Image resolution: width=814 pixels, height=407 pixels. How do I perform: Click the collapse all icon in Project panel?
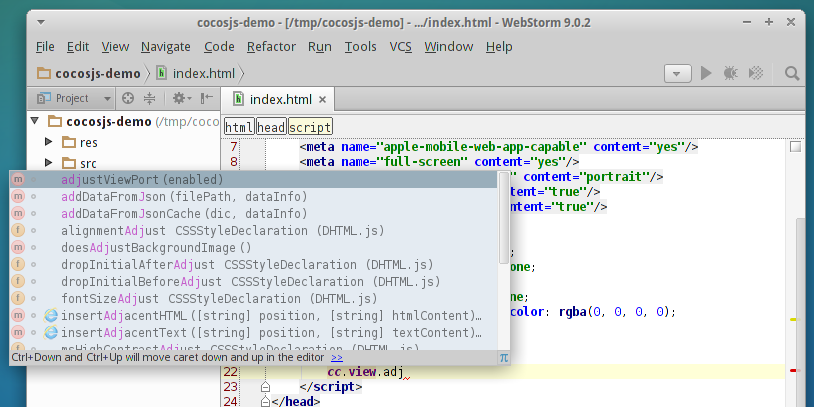tap(150, 98)
